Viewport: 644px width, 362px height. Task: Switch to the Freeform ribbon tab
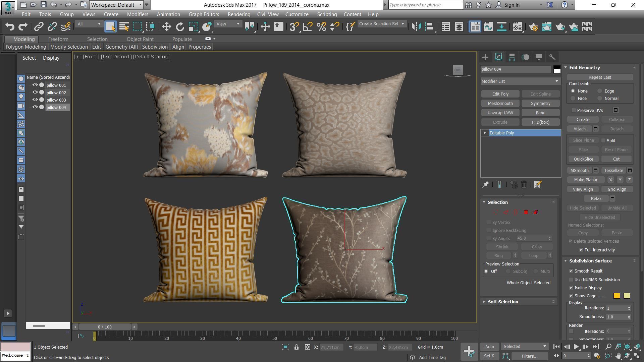click(x=58, y=39)
